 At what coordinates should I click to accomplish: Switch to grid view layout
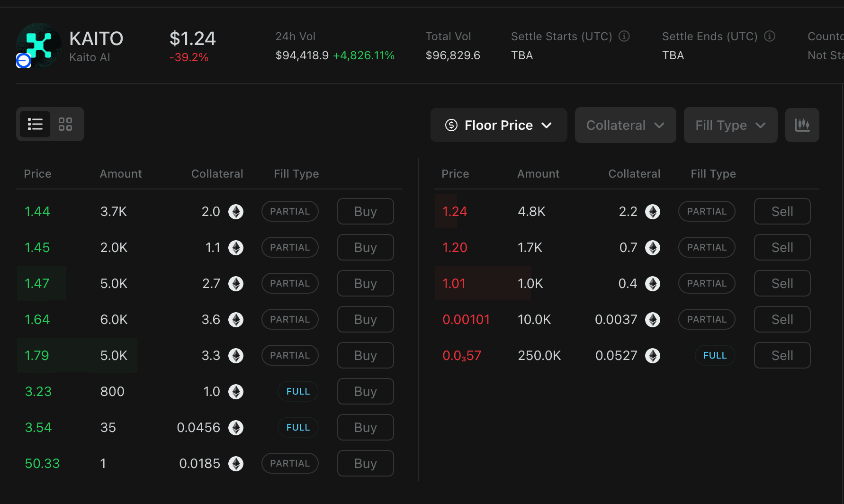[65, 124]
